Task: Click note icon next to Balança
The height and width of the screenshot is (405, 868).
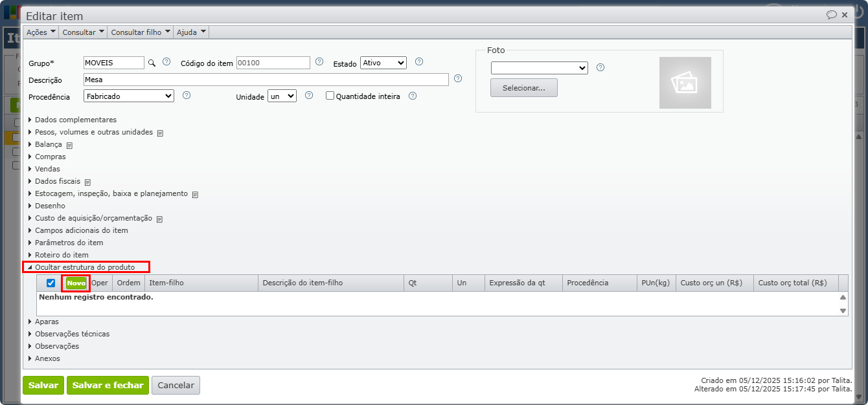Action: tap(69, 145)
